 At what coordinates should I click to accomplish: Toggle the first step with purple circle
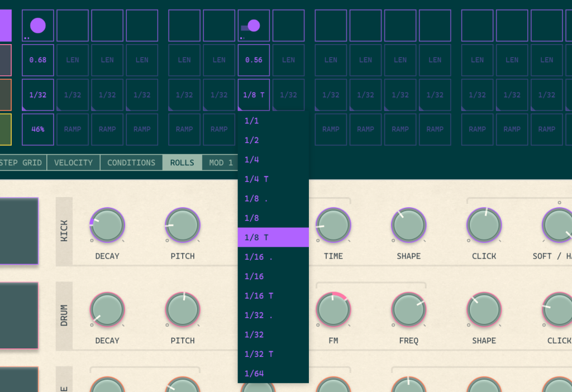pyautogui.click(x=38, y=26)
